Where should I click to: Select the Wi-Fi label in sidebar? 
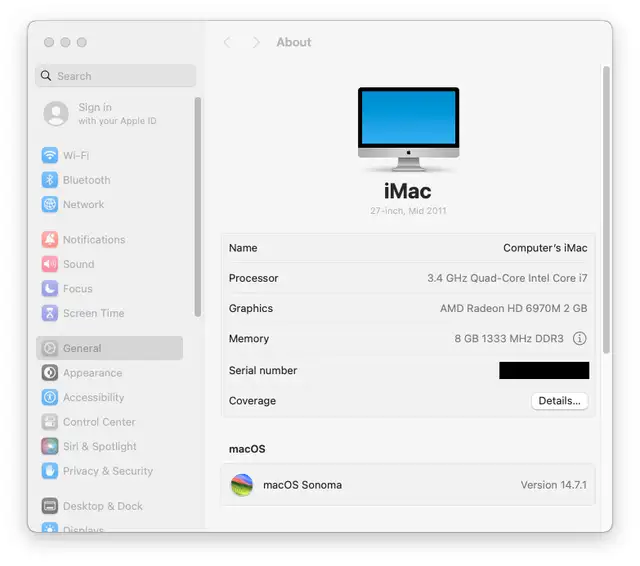(x=76, y=155)
